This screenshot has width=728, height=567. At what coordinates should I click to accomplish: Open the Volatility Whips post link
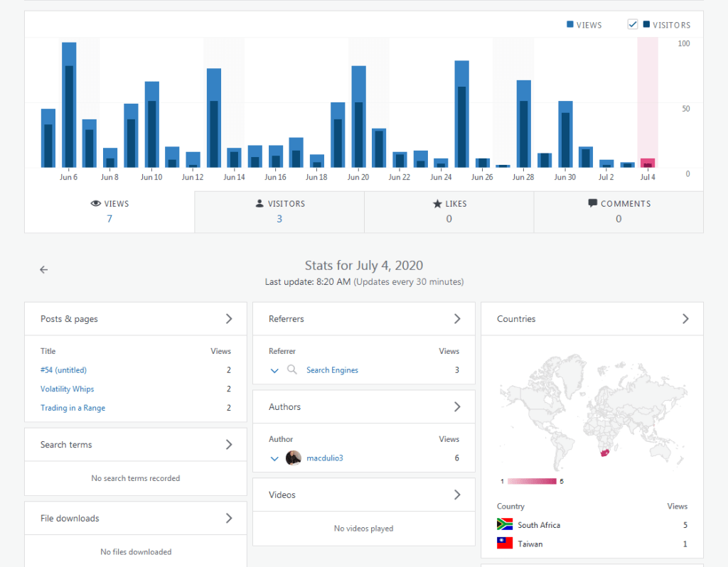(x=68, y=389)
